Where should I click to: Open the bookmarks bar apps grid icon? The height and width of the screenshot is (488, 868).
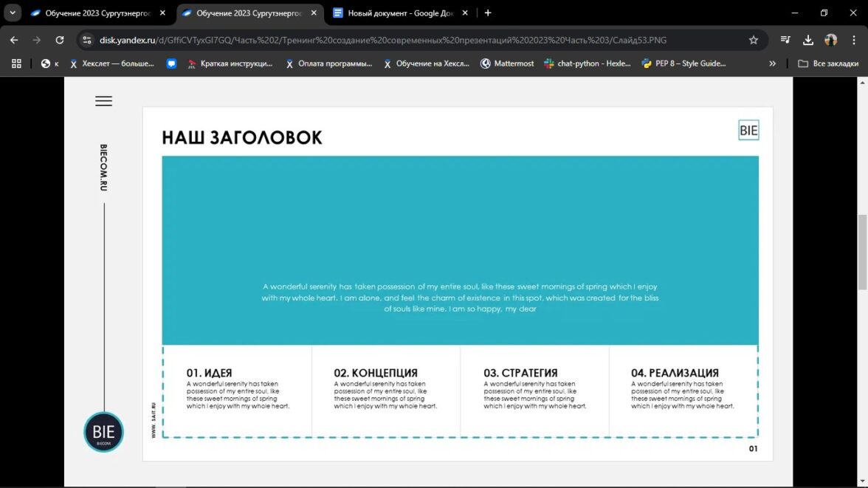click(x=16, y=63)
